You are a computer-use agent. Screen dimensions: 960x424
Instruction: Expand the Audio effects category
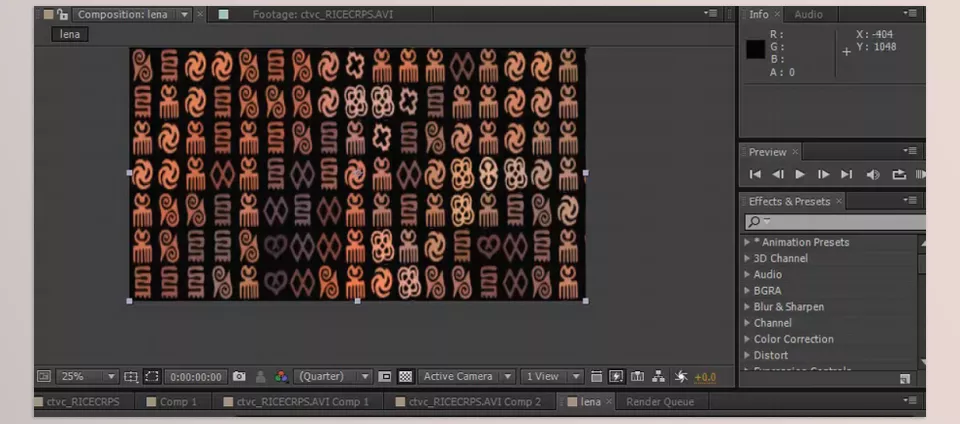[747, 274]
